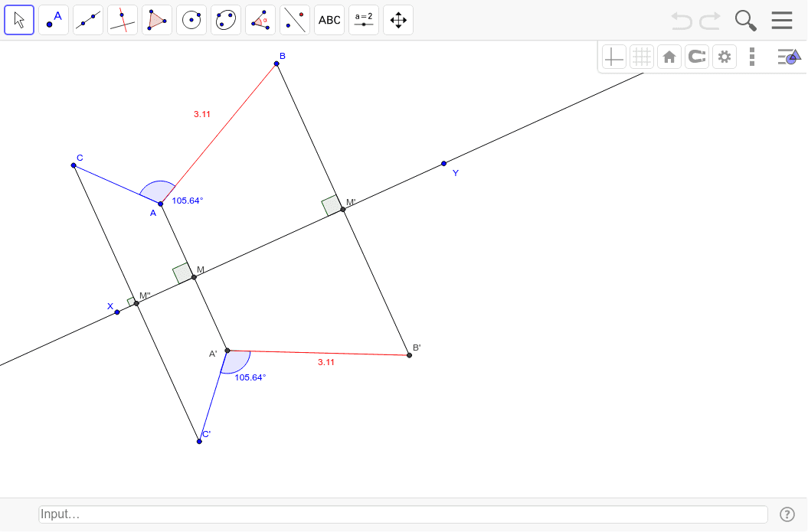Click point A' reflected point
Screen dimensions: 808x532
click(227, 351)
